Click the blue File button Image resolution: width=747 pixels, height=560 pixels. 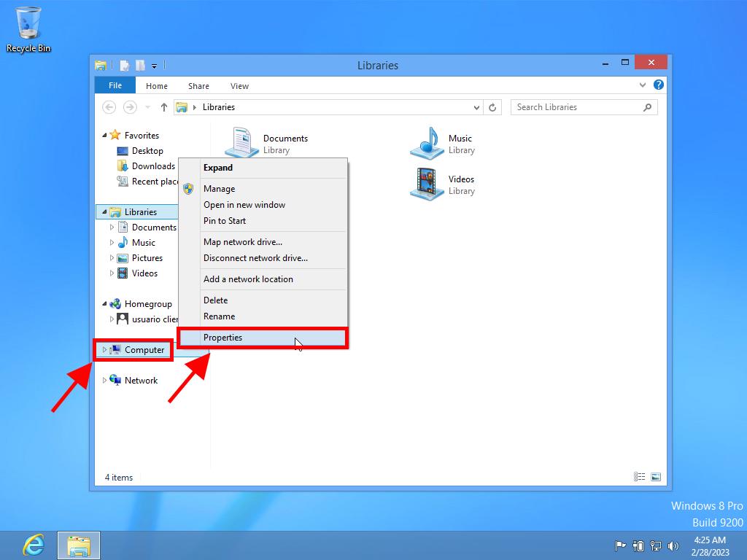pyautogui.click(x=115, y=85)
